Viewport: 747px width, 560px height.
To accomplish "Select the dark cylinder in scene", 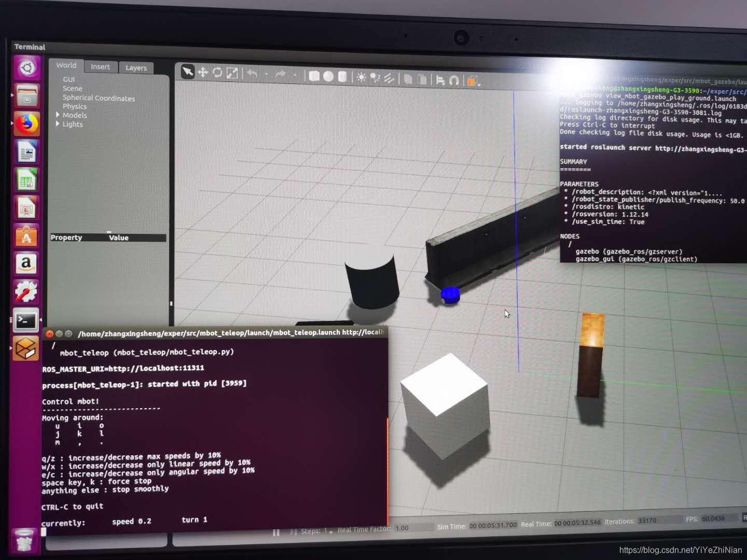I will coord(372,282).
